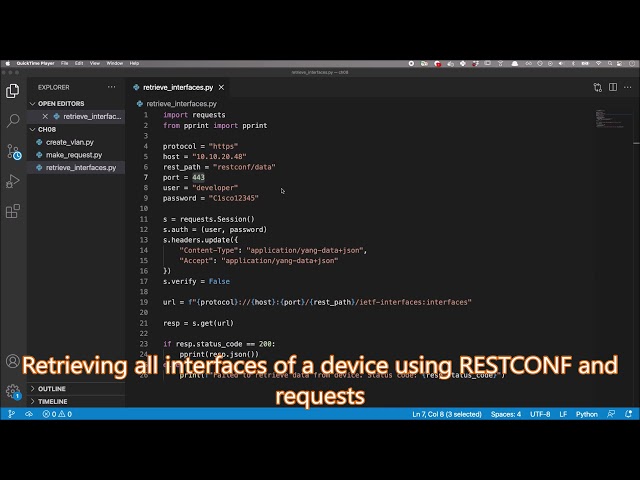
Task: Open the Search view in activity bar
Action: click(13, 121)
